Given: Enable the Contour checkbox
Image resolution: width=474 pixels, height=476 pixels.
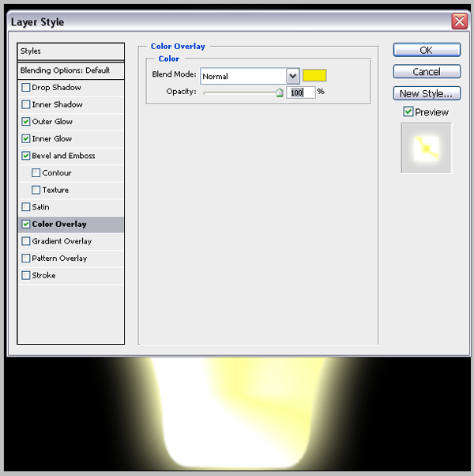Looking at the screenshot, I should coord(36,172).
